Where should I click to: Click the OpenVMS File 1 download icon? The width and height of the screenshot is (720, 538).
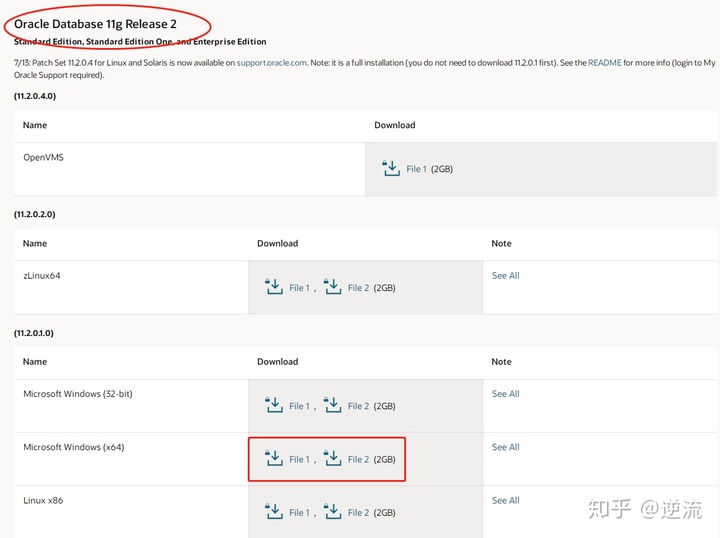(x=391, y=168)
